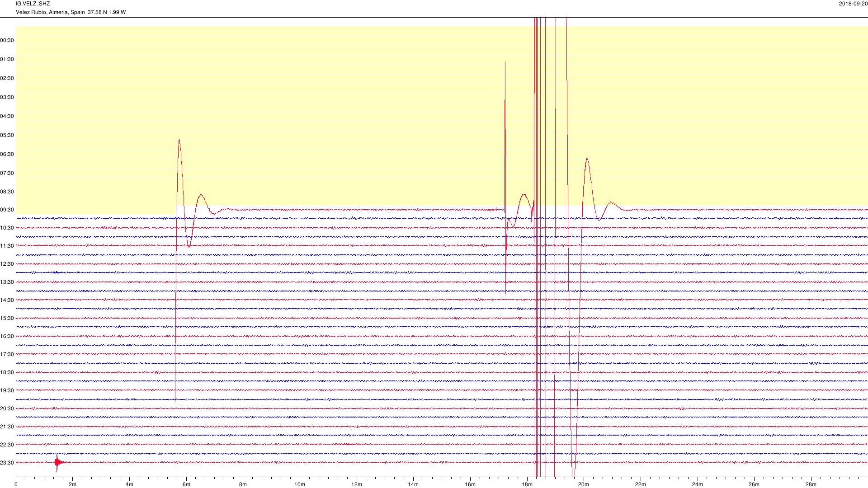The width and height of the screenshot is (868, 488).
Task: Click the 14m axis label
Action: [413, 484]
